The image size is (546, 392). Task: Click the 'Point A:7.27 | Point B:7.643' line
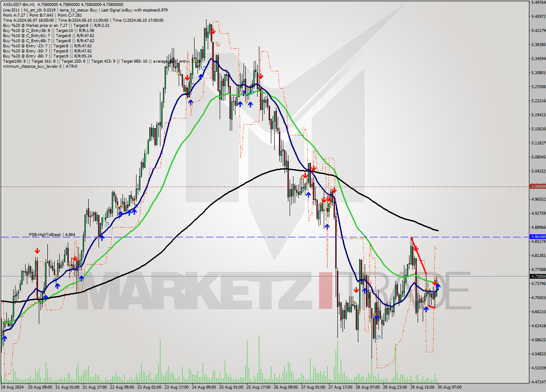[x=42, y=15]
